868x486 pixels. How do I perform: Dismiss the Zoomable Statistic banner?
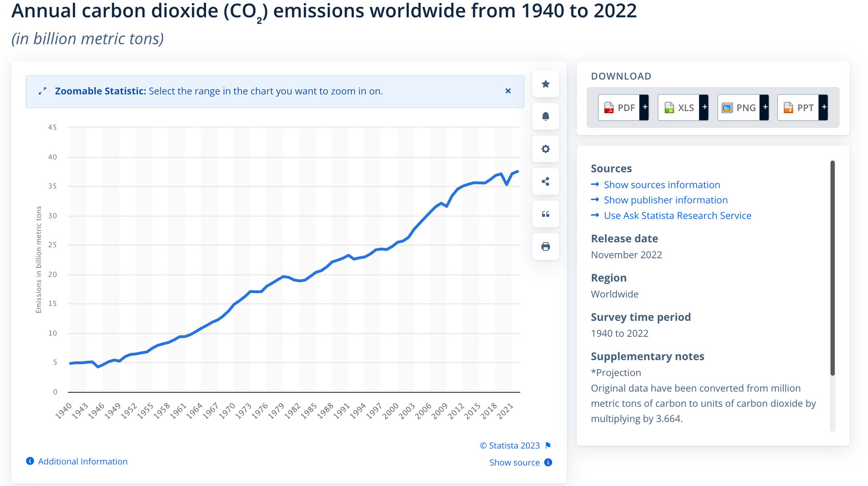(x=508, y=91)
